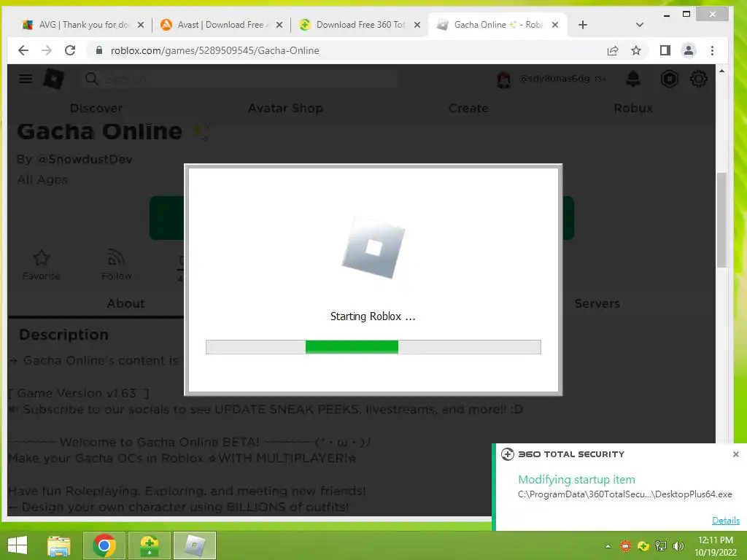747x560 pixels.
Task: Toggle Chrome side panel icon
Action: [x=665, y=50]
